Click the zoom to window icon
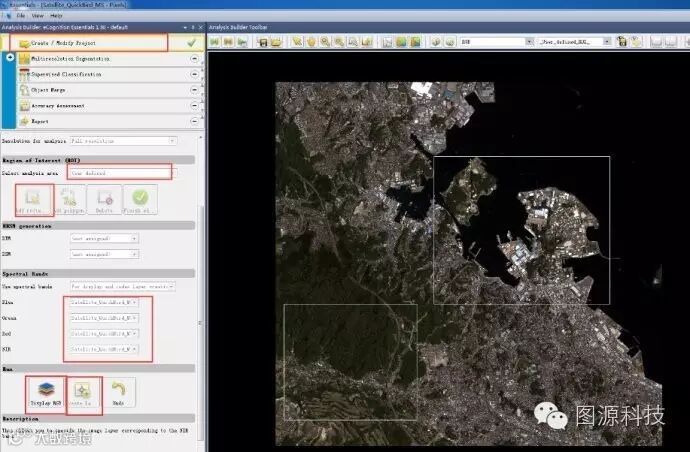This screenshot has width=690, height=452. tap(353, 42)
